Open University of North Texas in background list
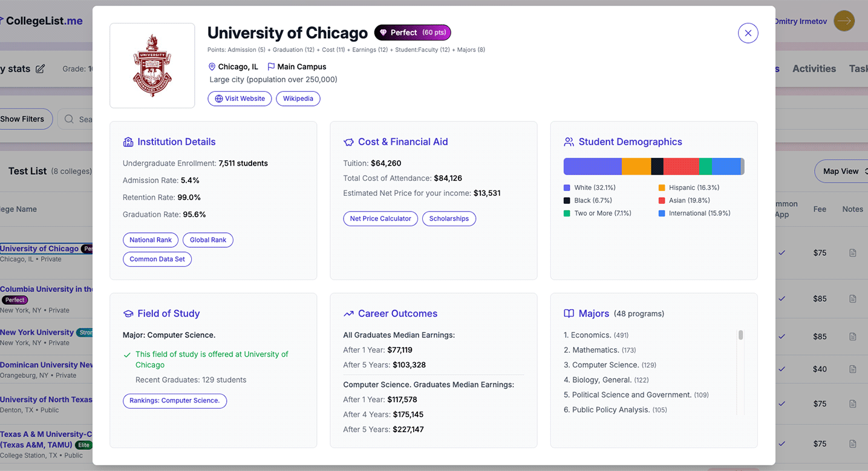The image size is (868, 471). click(x=46, y=400)
